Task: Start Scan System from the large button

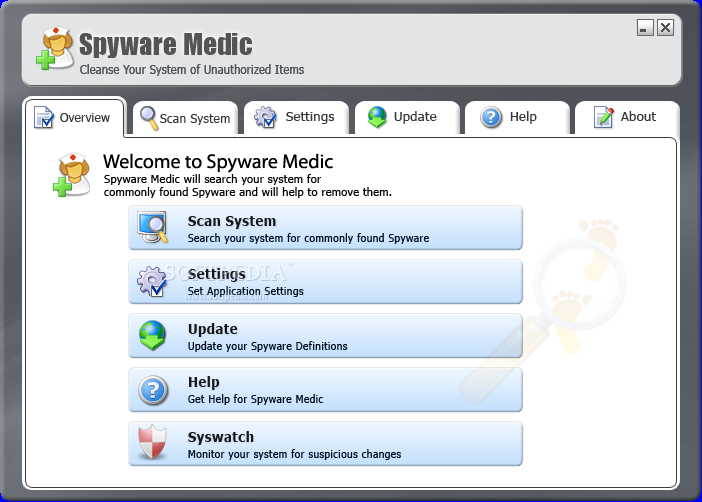Action: (325, 228)
